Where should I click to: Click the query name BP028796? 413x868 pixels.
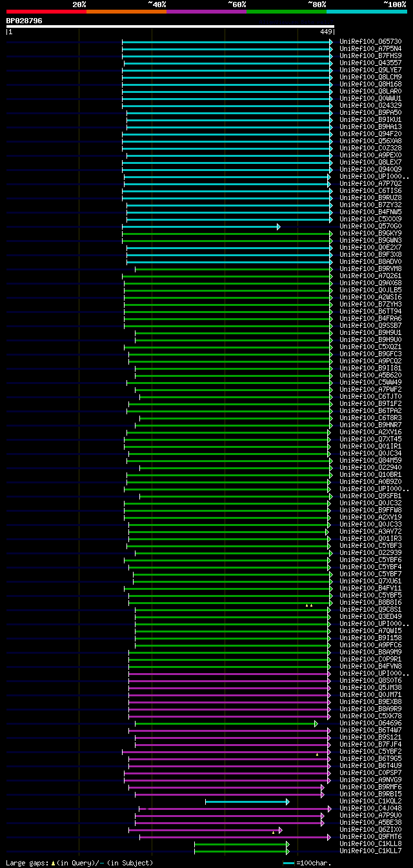click(x=25, y=21)
